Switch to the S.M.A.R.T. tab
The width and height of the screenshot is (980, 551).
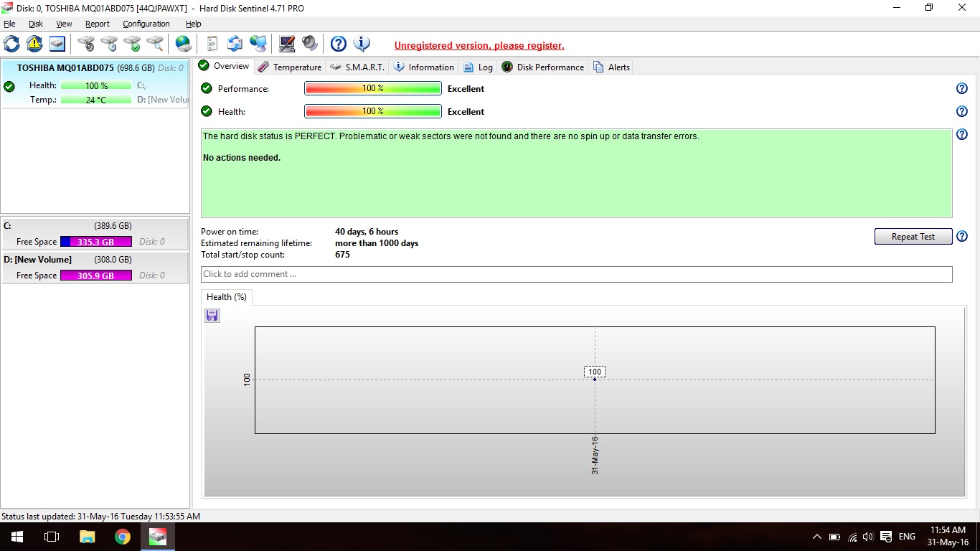click(357, 67)
